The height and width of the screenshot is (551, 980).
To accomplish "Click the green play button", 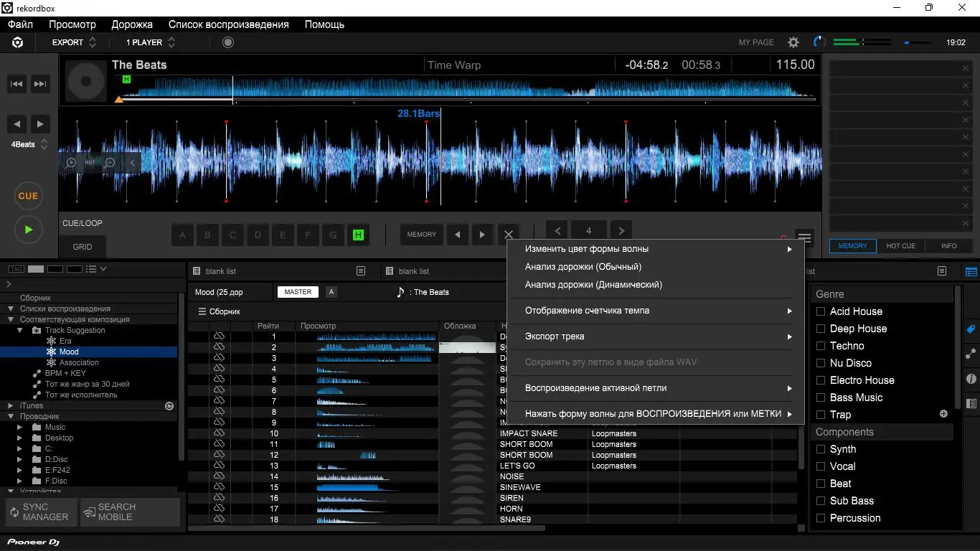I will [x=28, y=230].
